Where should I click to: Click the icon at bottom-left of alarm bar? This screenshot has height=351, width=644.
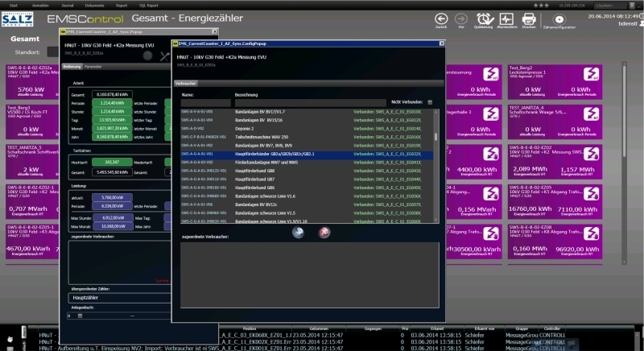tap(10, 340)
